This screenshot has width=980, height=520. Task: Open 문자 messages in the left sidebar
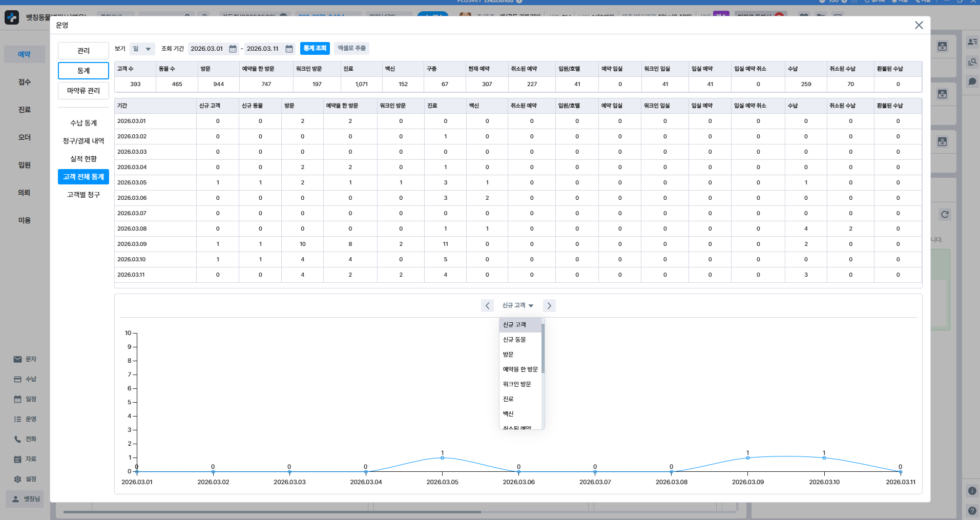pos(25,359)
